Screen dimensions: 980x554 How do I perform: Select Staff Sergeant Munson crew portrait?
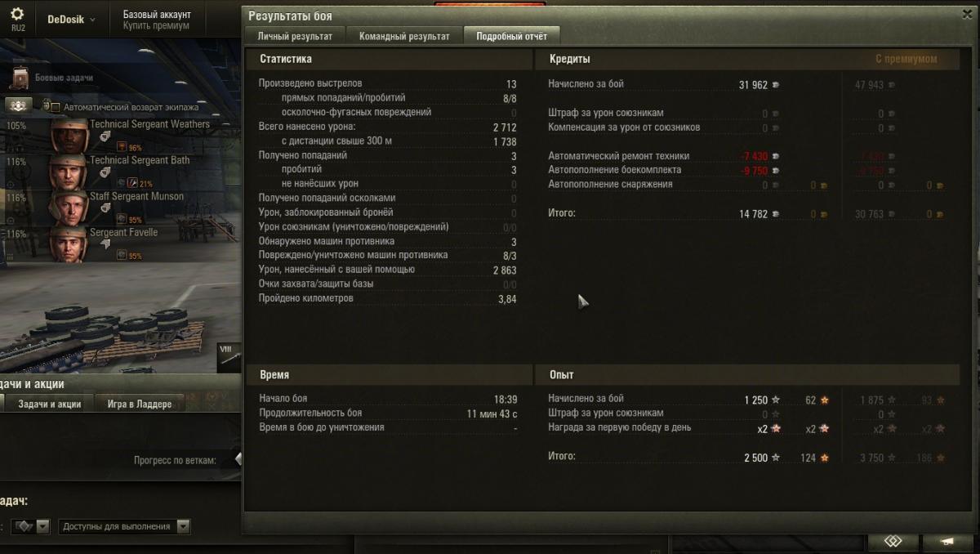[x=69, y=208]
